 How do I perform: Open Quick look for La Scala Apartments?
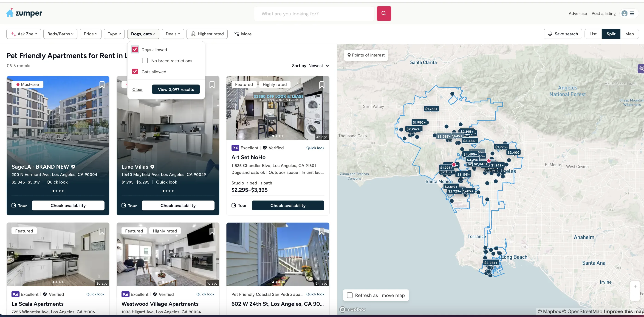(95, 294)
